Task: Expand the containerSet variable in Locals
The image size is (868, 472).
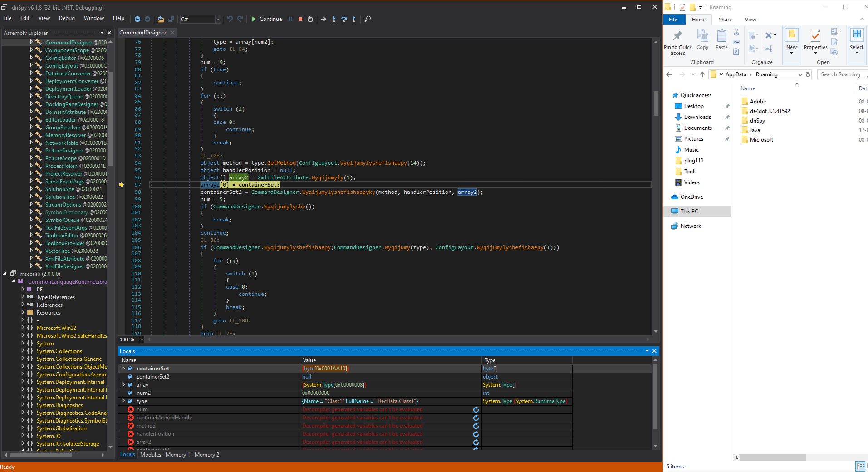Action: [x=123, y=369]
